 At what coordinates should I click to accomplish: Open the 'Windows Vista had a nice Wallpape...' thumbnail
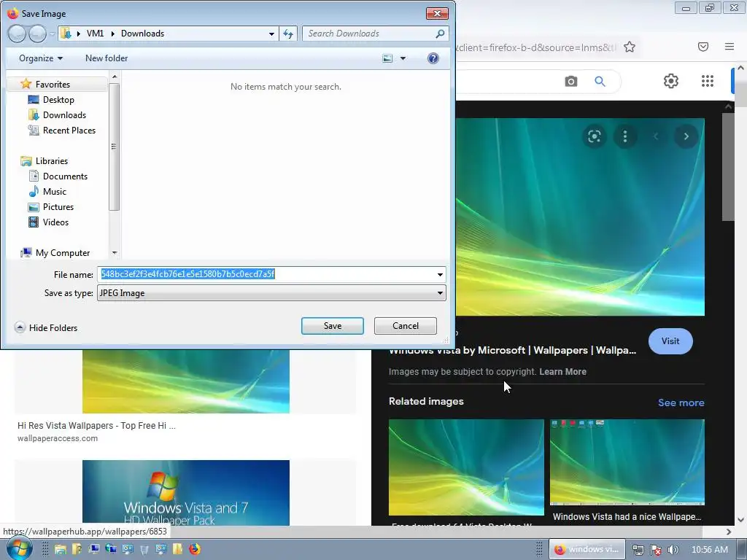coord(627,462)
